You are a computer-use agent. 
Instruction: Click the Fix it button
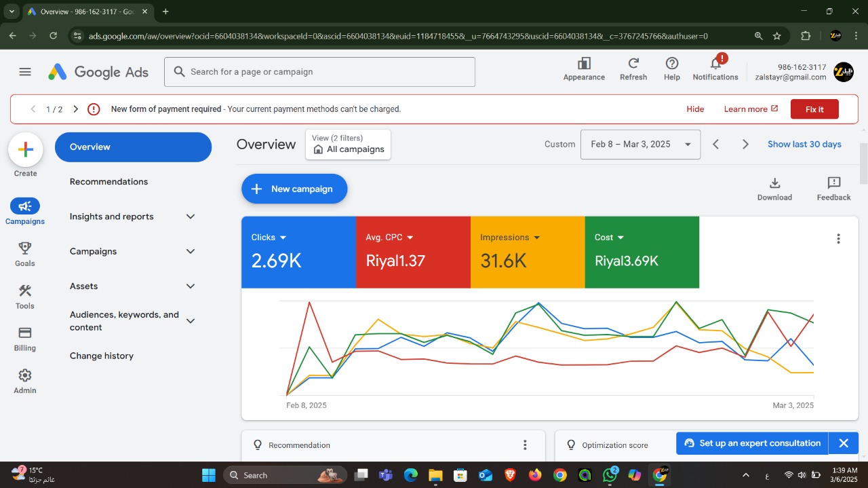(814, 109)
